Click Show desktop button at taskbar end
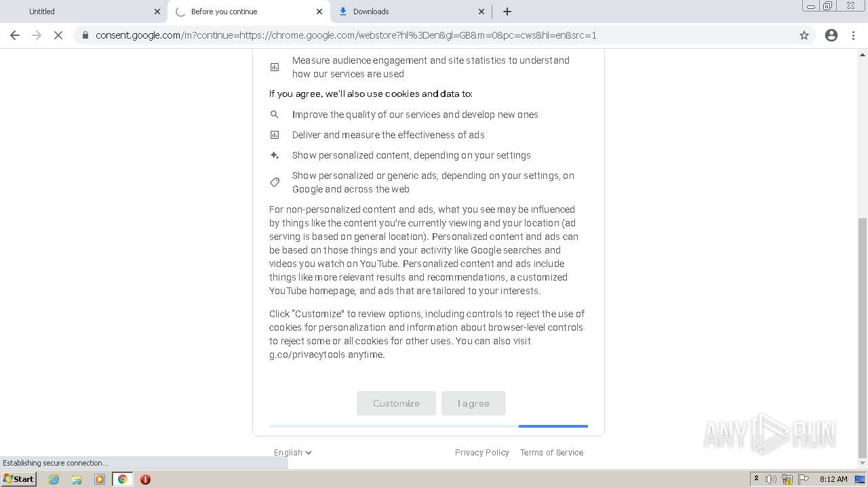The height and width of the screenshot is (488, 868). [860, 479]
